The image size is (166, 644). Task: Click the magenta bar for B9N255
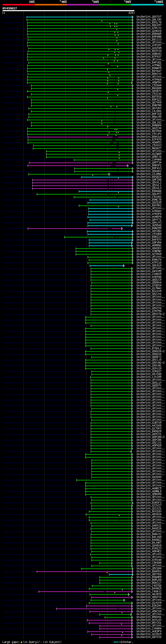[x=75, y=228]
